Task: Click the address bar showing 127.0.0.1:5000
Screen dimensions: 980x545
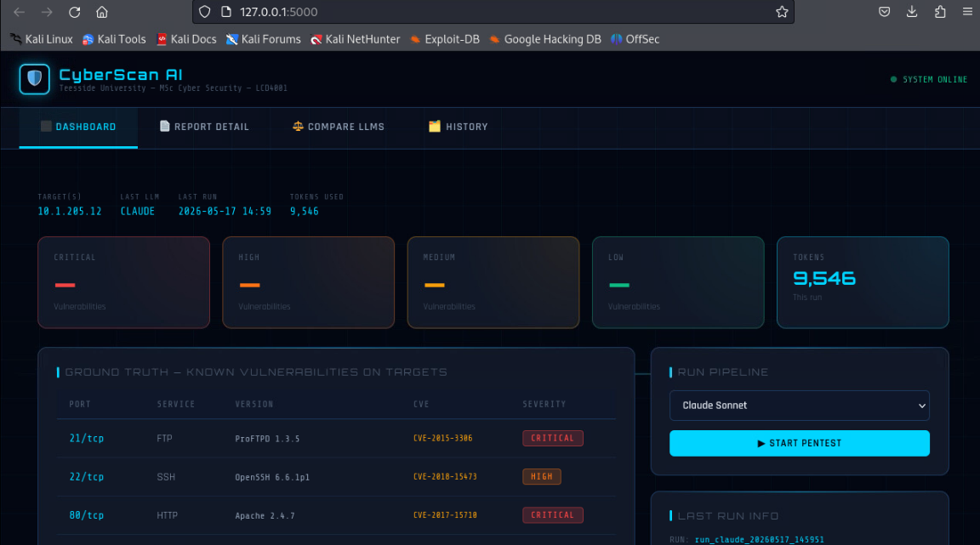Action: tap(493, 12)
